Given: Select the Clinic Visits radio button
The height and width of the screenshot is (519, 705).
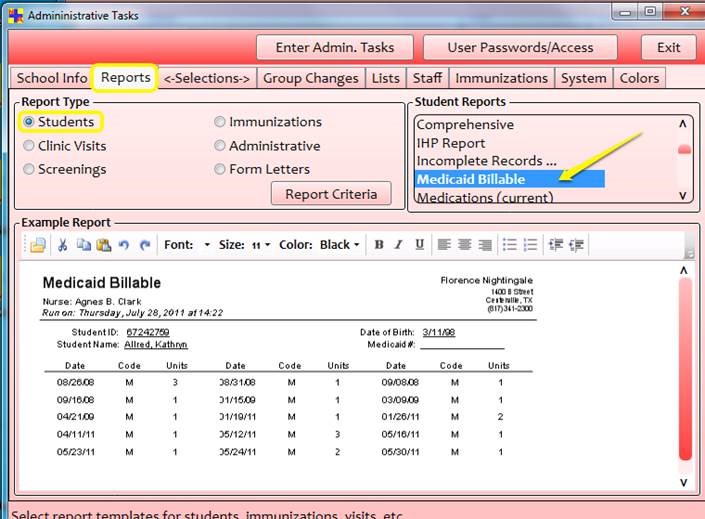Looking at the screenshot, I should (x=29, y=146).
